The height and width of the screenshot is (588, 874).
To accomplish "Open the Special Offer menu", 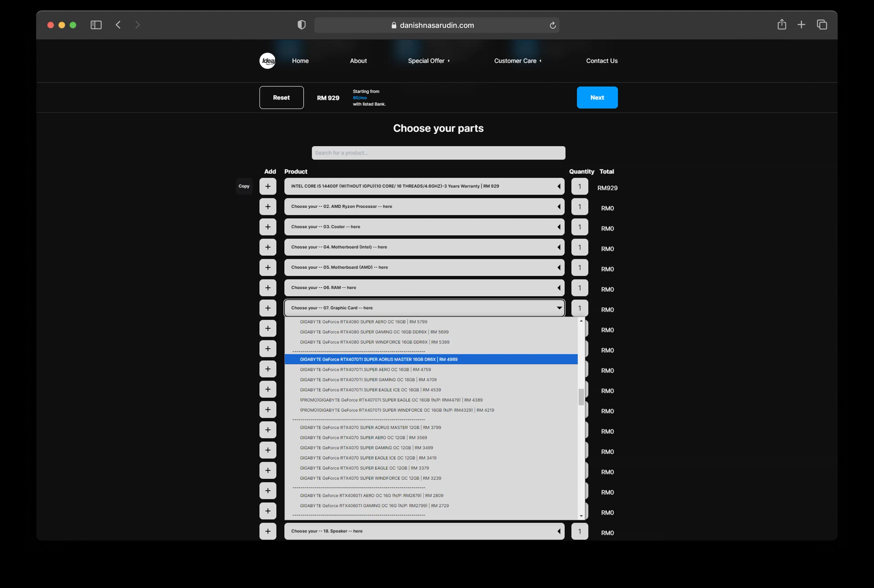I will 429,61.
